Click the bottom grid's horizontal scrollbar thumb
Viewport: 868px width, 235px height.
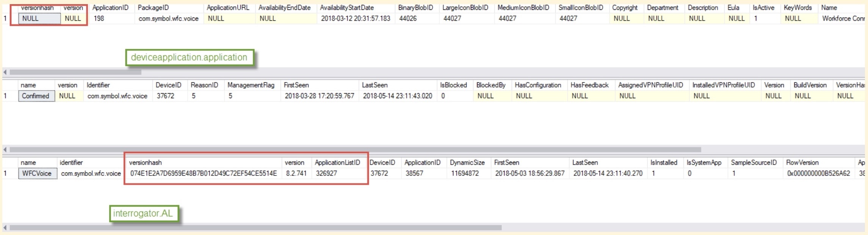coord(255,228)
